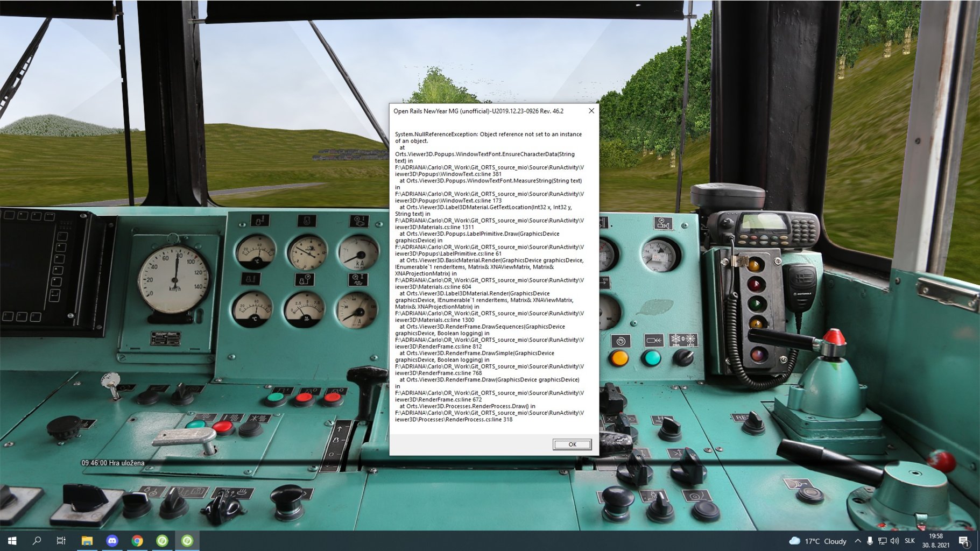The height and width of the screenshot is (551, 980).
Task: Open Google Chrome from the taskbar
Action: [137, 541]
